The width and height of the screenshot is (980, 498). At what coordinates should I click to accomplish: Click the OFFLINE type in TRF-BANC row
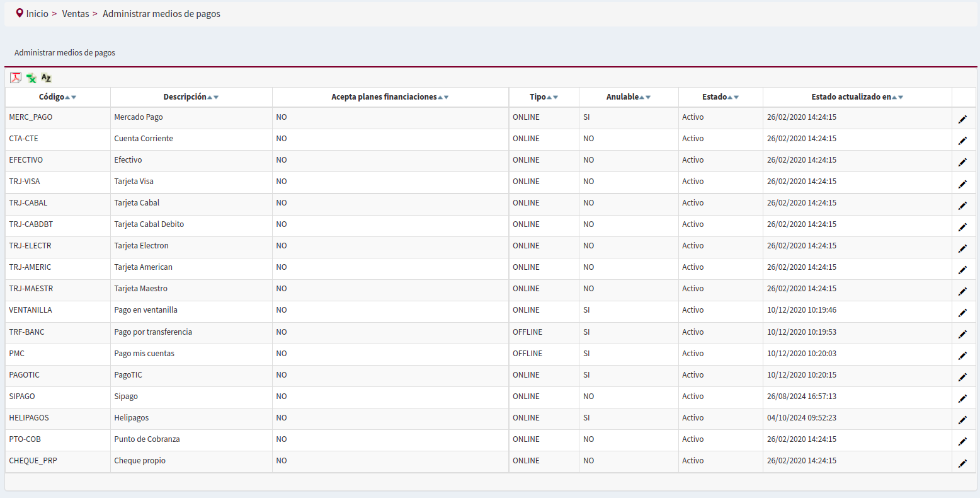tap(527, 332)
